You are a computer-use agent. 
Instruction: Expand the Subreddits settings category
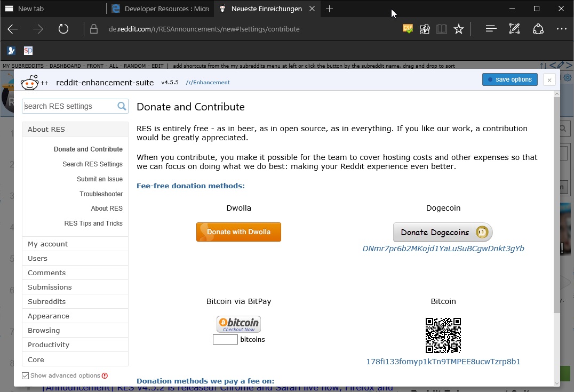(75, 301)
